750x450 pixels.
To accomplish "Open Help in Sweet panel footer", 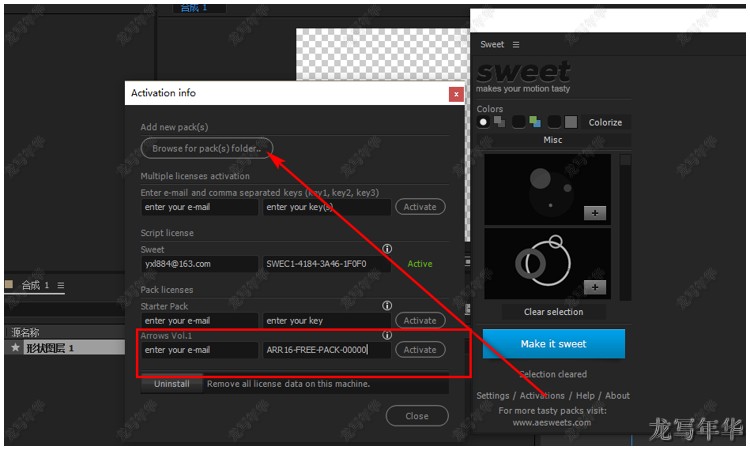I will 585,395.
